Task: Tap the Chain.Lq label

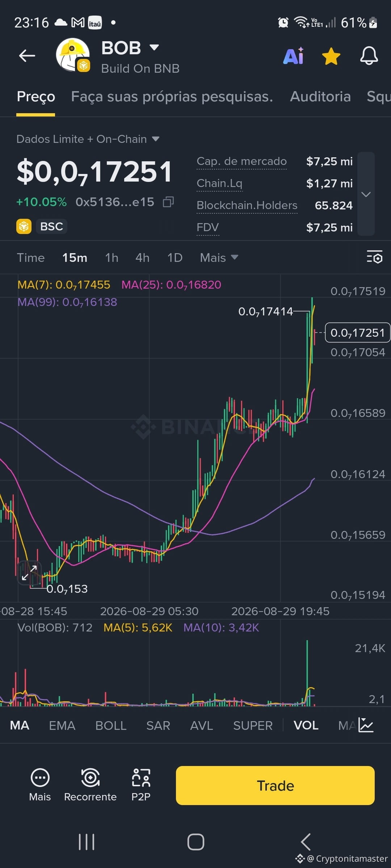Action: [219, 183]
